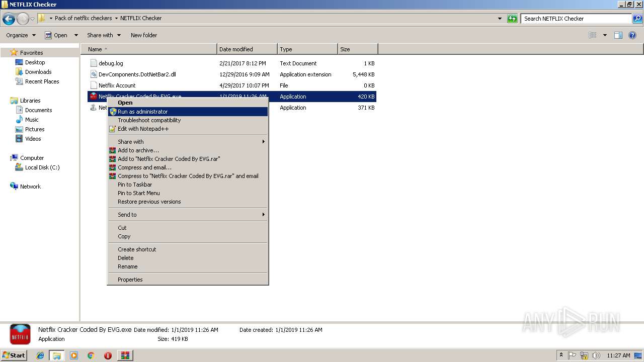Click the Windows Explorer taskbar icon
This screenshot has height=362, width=644.
(x=57, y=355)
